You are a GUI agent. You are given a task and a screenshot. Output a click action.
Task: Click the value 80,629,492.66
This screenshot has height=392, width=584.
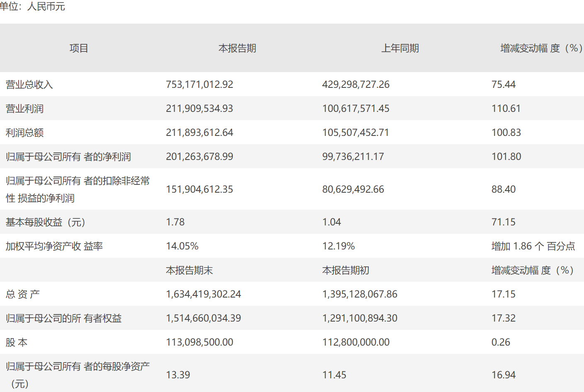pos(353,189)
